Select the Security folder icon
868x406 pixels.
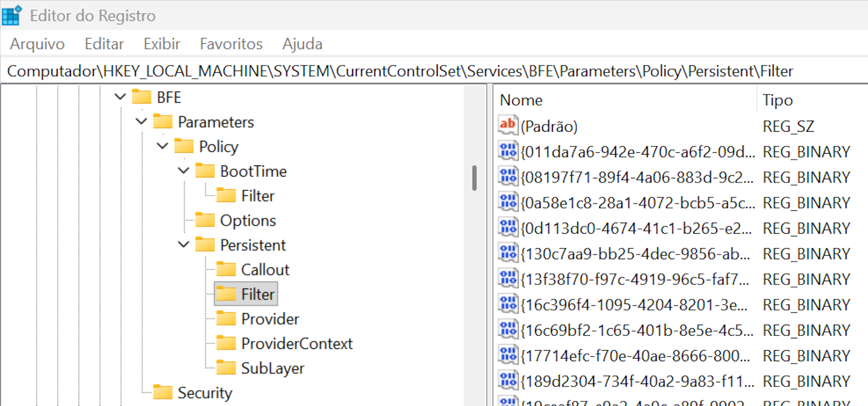[163, 392]
